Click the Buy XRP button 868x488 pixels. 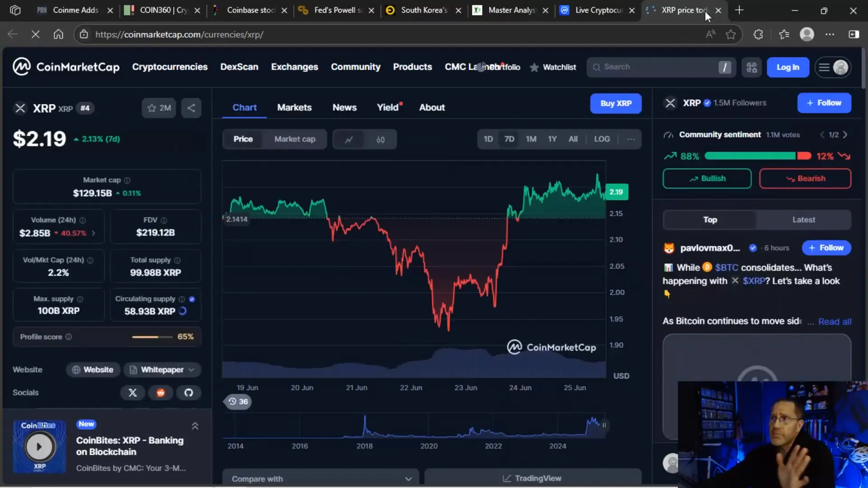click(616, 103)
